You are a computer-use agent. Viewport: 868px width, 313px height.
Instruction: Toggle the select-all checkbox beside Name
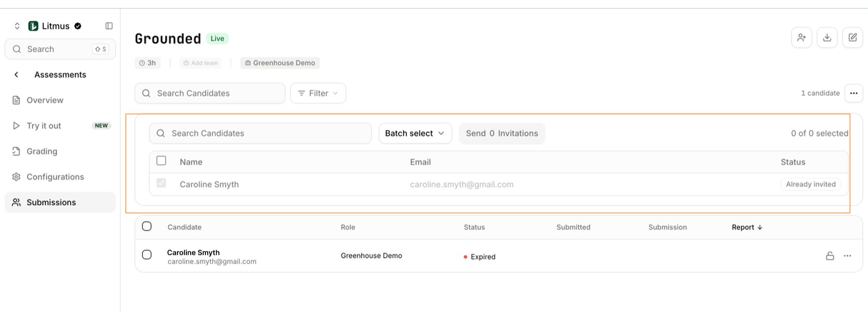tap(161, 161)
